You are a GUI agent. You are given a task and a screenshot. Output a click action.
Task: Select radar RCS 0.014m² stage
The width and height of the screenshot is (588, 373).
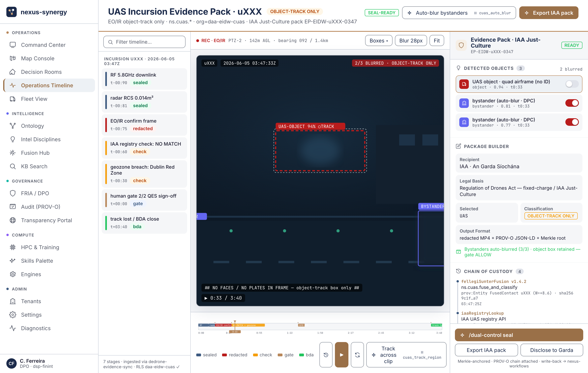click(x=144, y=102)
